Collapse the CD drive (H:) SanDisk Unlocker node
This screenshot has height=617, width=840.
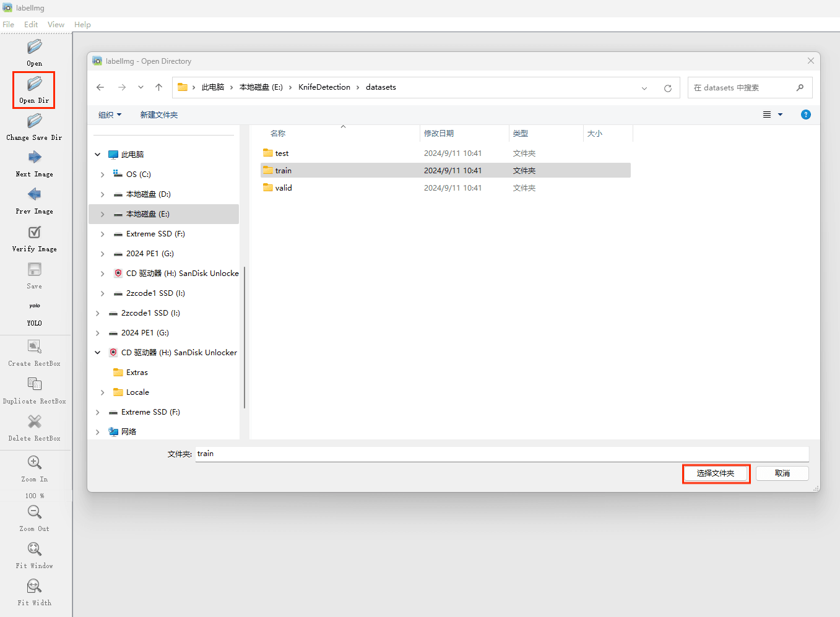(x=97, y=353)
